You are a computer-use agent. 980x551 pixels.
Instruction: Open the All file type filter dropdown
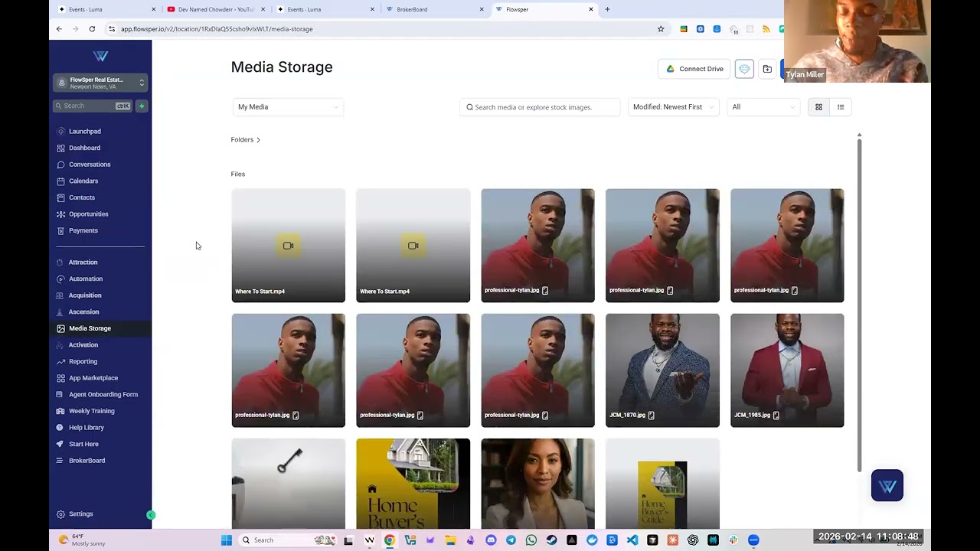point(763,107)
